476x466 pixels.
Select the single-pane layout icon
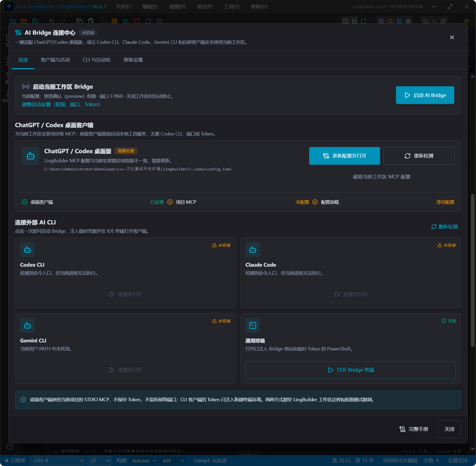(x=363, y=21)
